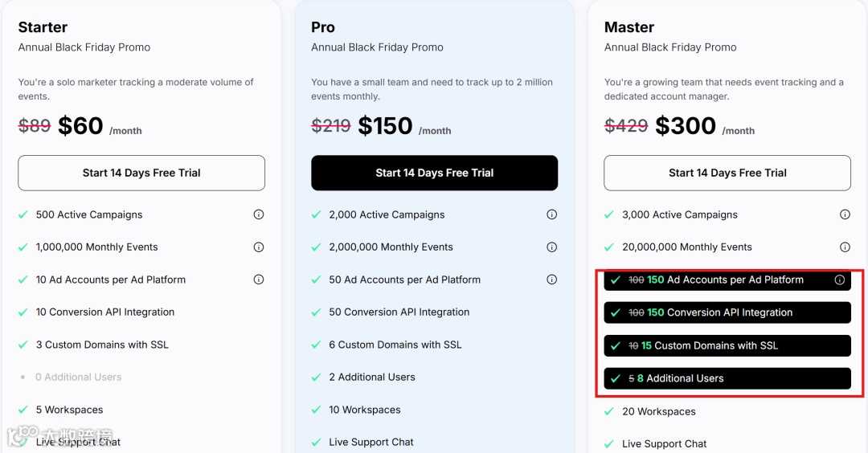
Task: Open info tooltip for 2,000,000 Monthly Events
Action: [x=552, y=247]
